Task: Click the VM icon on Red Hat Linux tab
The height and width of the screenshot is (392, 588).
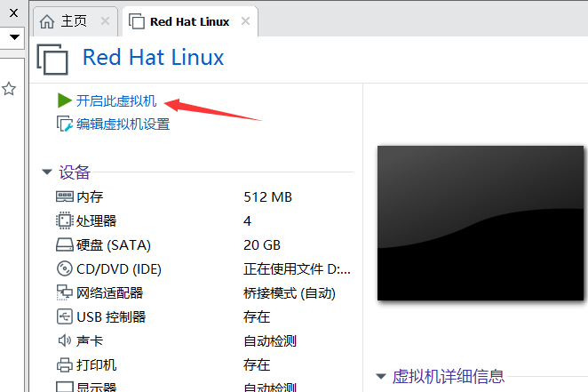Action: click(x=137, y=21)
